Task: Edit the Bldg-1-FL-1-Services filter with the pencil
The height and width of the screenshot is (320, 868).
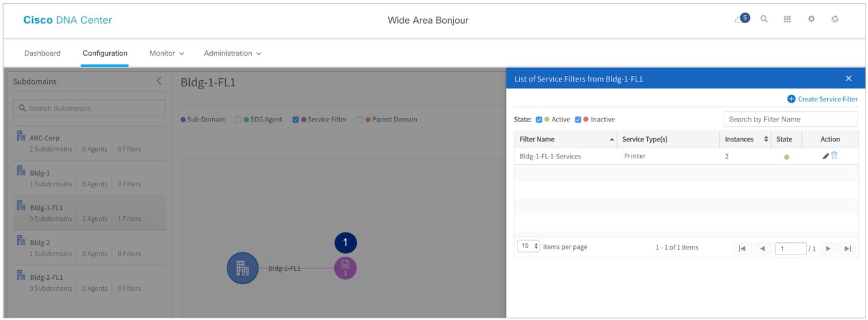Action: coord(826,156)
